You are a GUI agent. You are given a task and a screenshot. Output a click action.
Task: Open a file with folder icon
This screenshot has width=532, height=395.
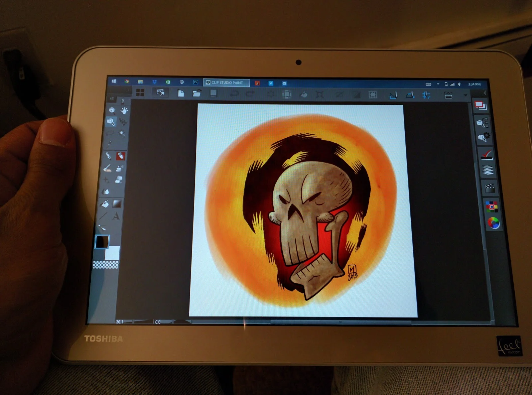[197, 93]
